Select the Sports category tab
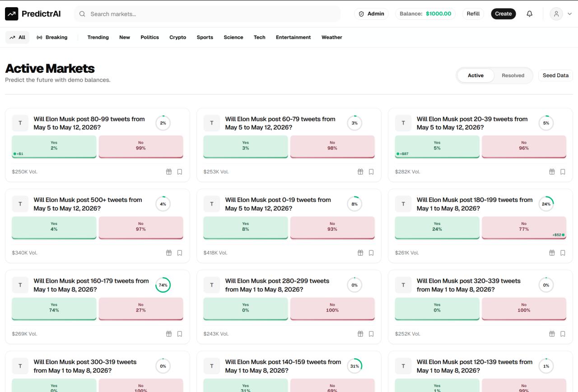 pyautogui.click(x=205, y=37)
